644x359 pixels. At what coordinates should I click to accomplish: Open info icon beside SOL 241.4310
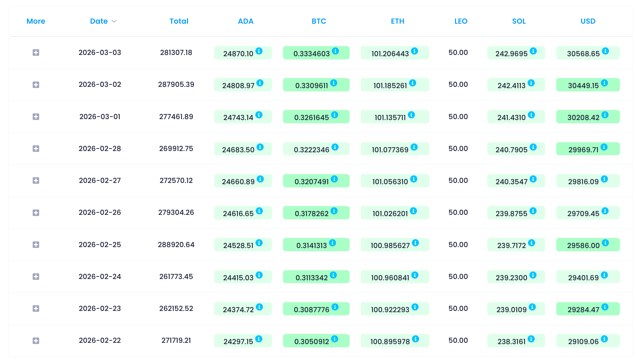point(531,115)
